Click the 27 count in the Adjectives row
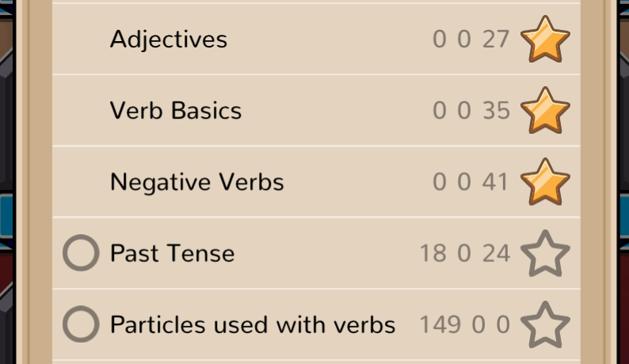This screenshot has width=629, height=364. coord(496,40)
